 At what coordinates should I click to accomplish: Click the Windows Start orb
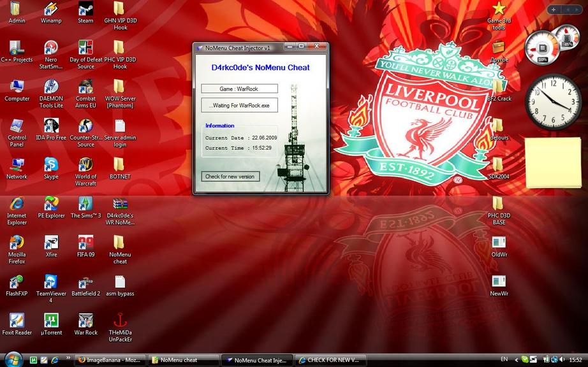point(14,359)
